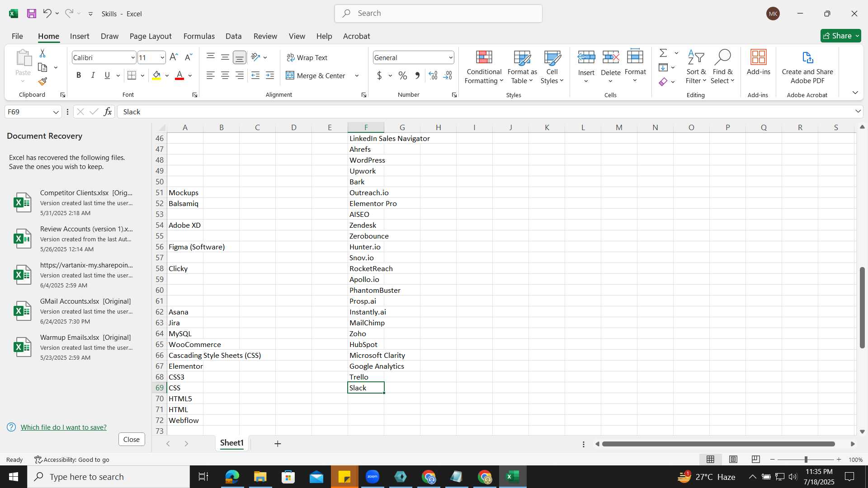
Task: Click the Save icon in title bar
Action: coord(32,14)
